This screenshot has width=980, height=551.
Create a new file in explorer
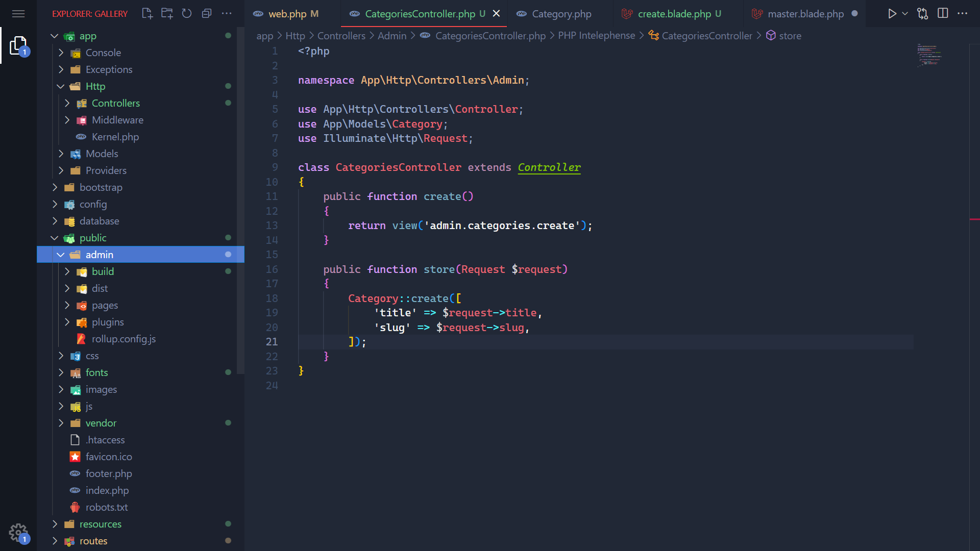[147, 14]
